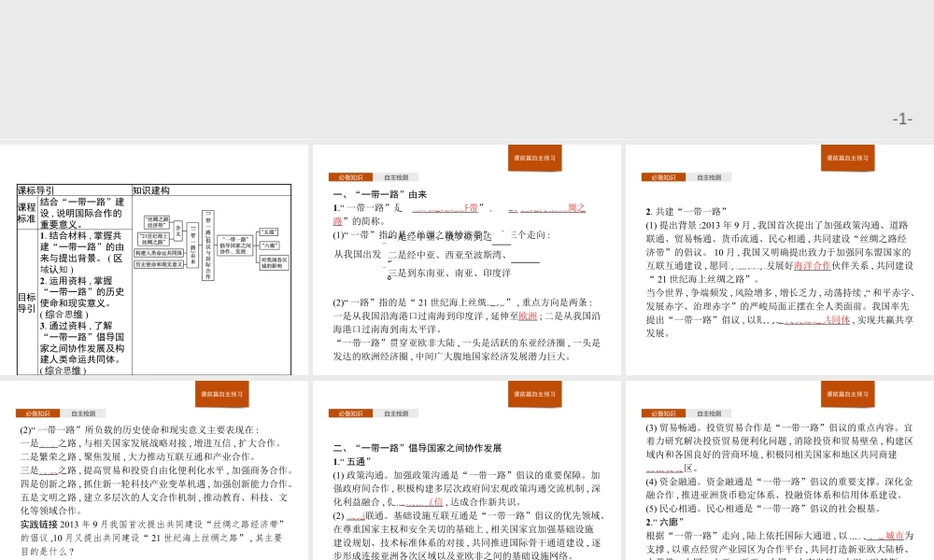Viewport: 934px width, 560px height.
Task: Select the 五通 node in the knowledge map
Action: click(270, 231)
